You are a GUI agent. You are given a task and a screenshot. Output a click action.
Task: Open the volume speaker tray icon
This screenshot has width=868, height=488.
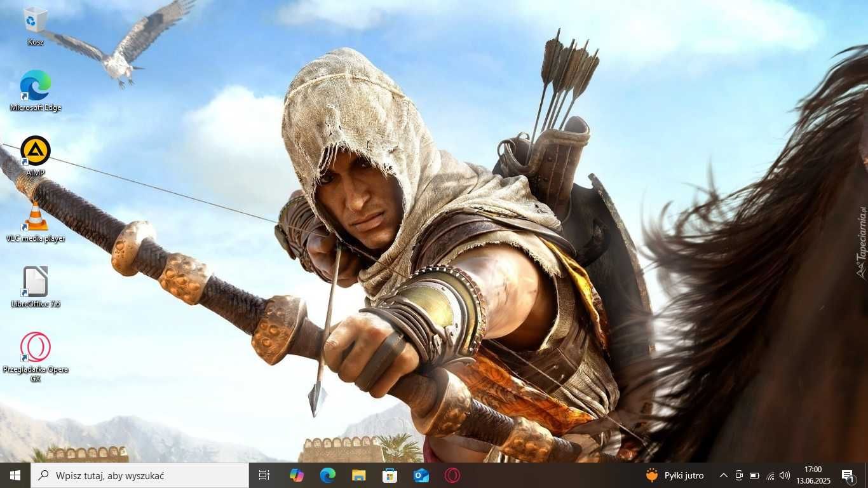[785, 475]
